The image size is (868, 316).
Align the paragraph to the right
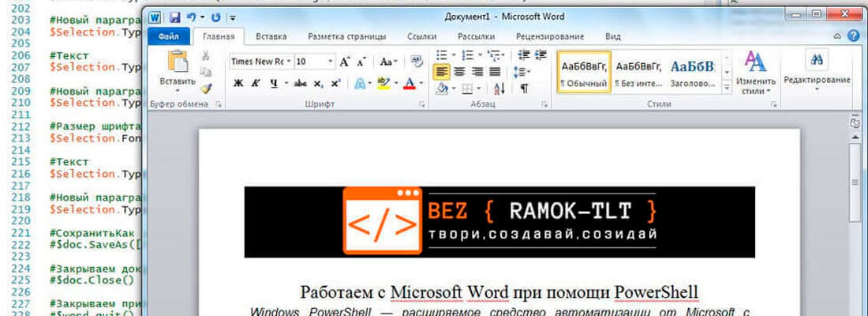point(477,72)
